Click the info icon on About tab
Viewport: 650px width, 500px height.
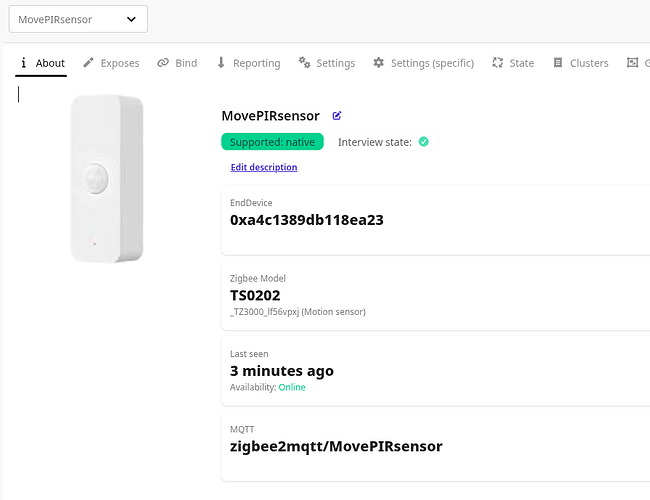[24, 63]
